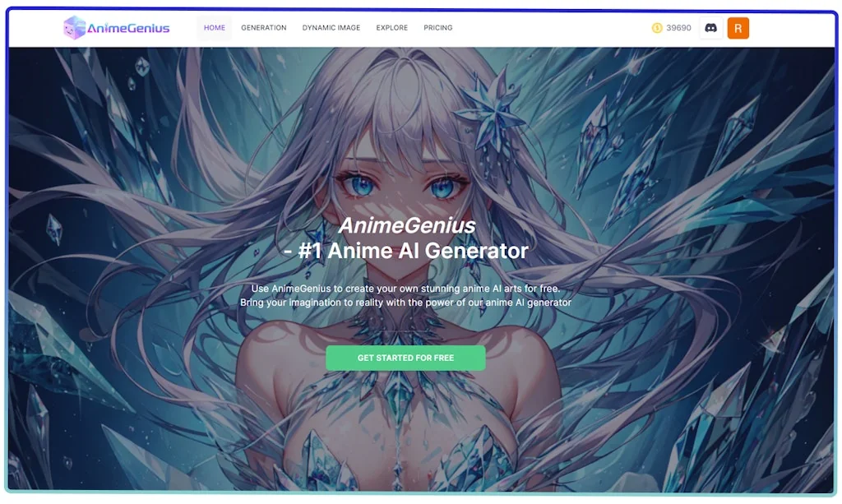Open your profile via the orange R avatar

point(738,27)
